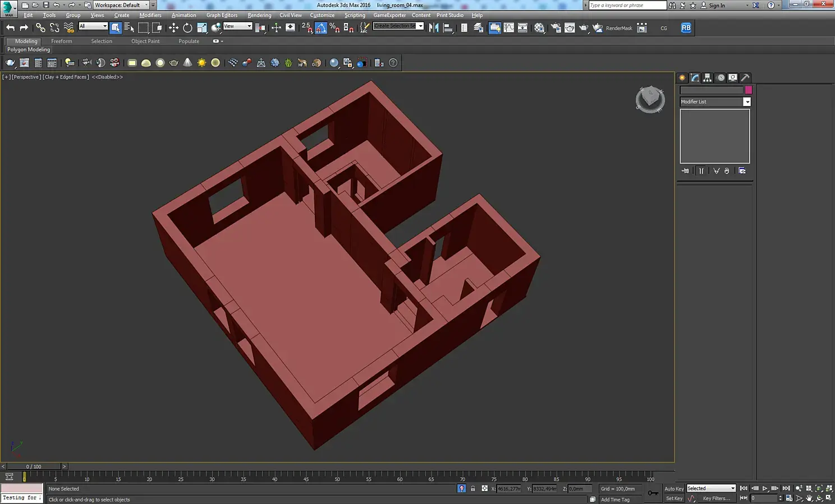Click the keyword search input field

(x=627, y=5)
